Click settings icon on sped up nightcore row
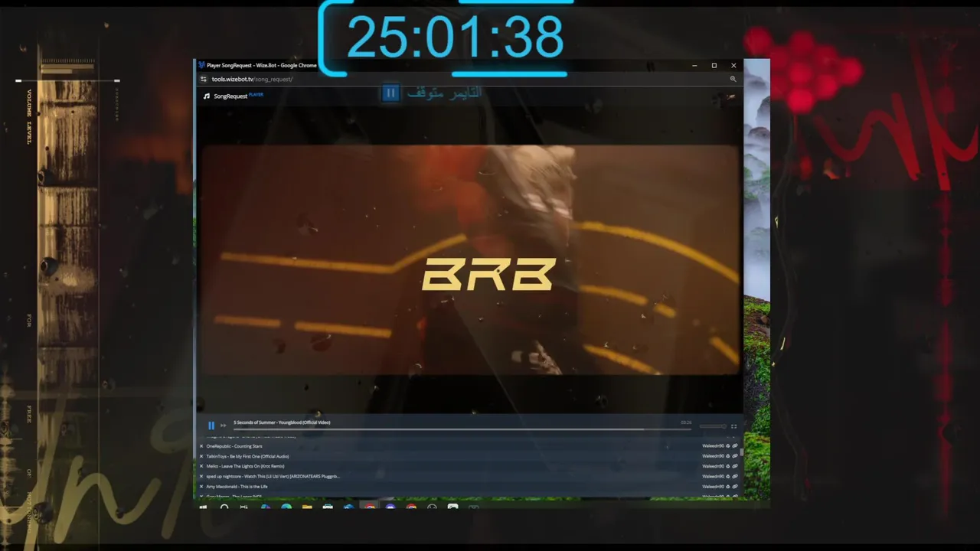 coord(728,476)
